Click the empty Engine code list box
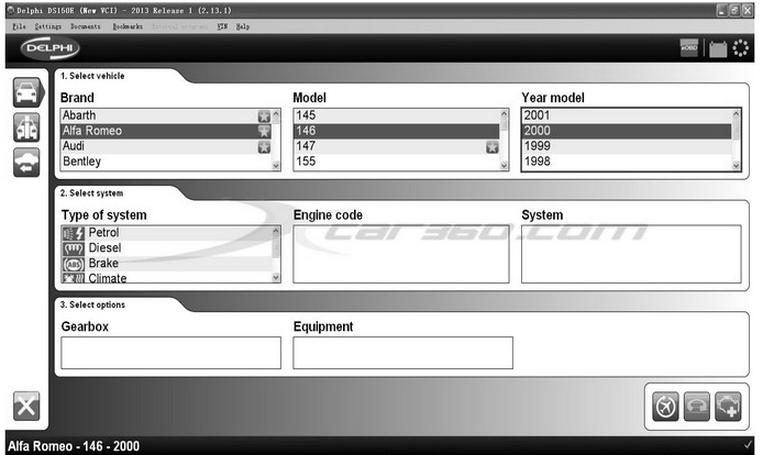The image size is (763, 455). coord(401,254)
